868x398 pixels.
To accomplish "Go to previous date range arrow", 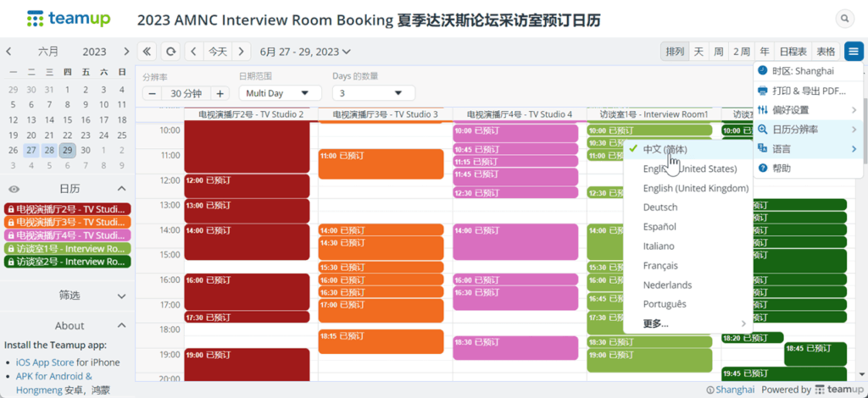I will [x=194, y=52].
